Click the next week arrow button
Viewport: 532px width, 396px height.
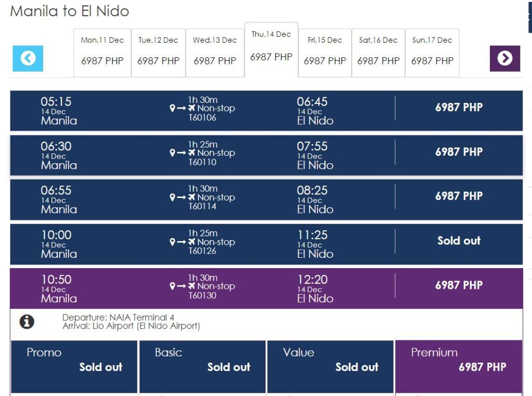[504, 58]
